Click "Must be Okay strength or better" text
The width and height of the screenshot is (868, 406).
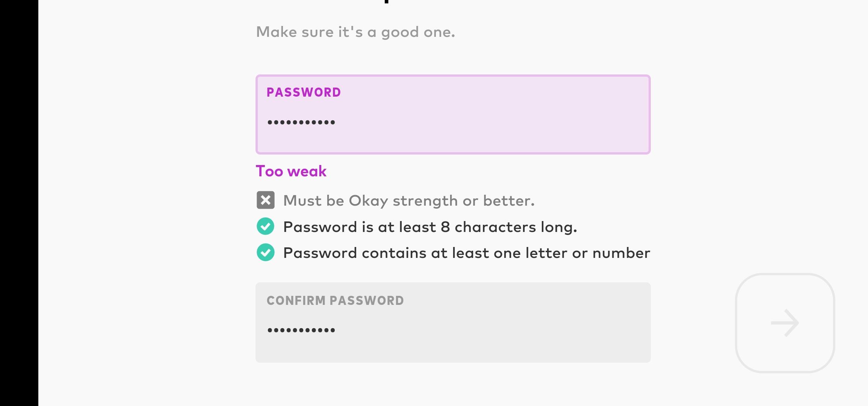pos(409,201)
